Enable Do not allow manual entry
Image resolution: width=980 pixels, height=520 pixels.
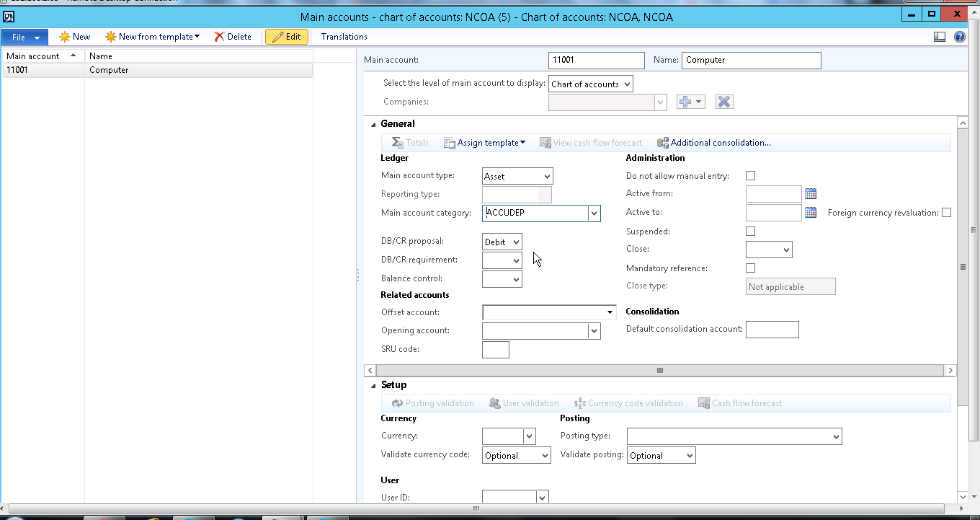point(750,175)
